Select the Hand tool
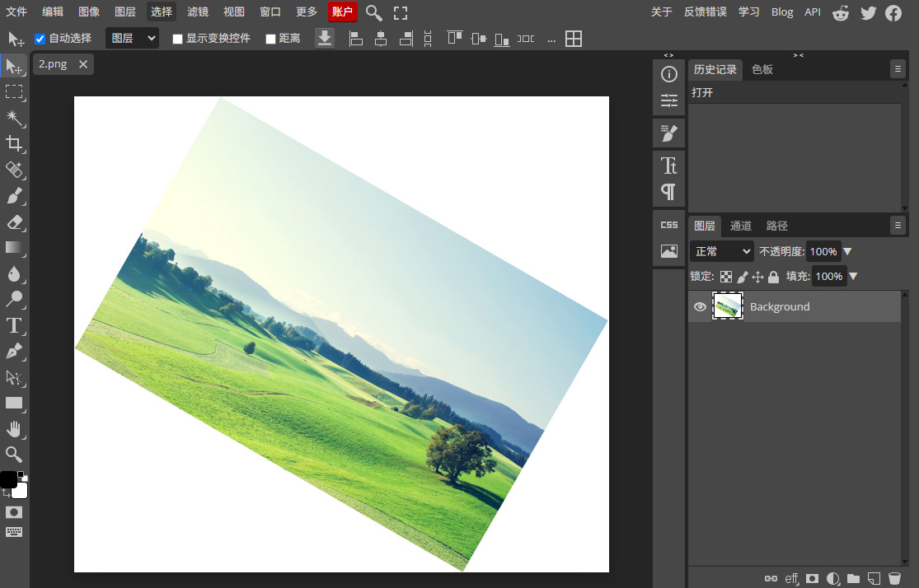The image size is (919, 588). tap(15, 429)
